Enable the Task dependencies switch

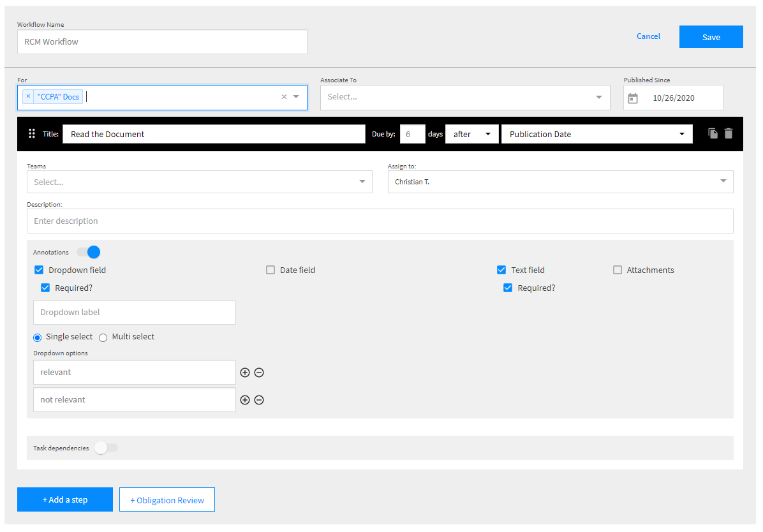pyautogui.click(x=106, y=448)
